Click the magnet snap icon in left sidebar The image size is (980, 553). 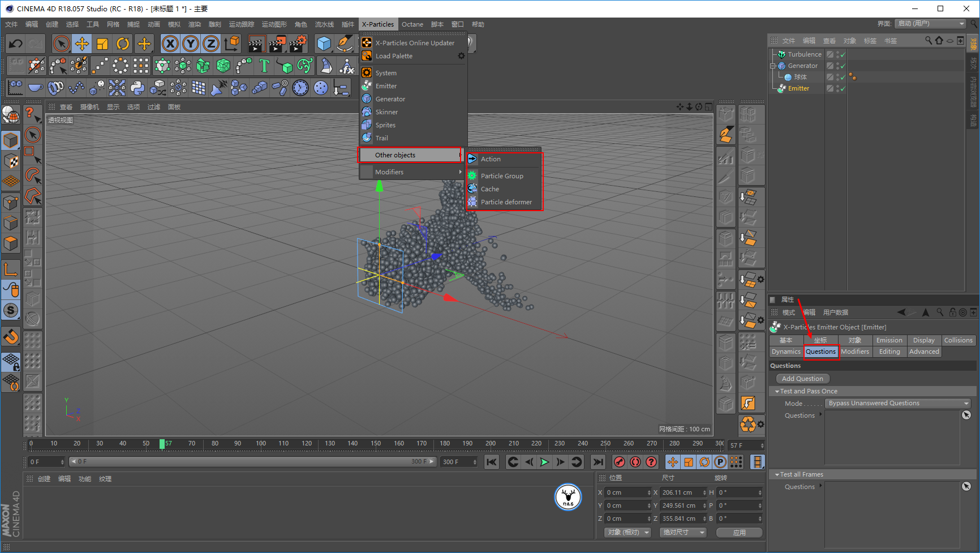coord(11,337)
